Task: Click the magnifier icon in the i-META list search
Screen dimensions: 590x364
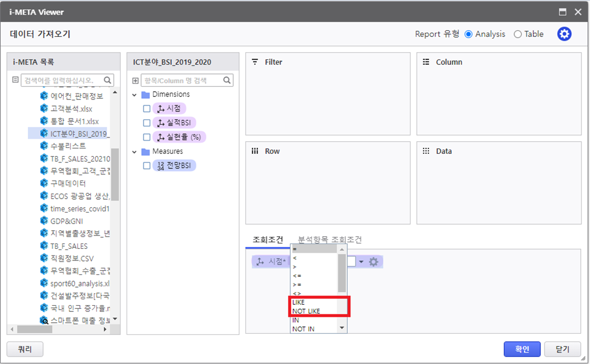Action: 108,80
